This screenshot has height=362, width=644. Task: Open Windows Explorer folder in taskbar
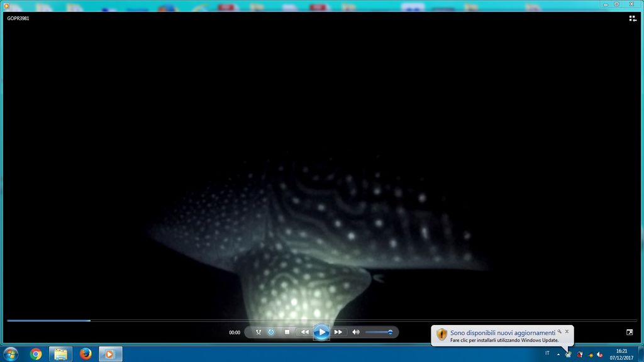(60, 354)
